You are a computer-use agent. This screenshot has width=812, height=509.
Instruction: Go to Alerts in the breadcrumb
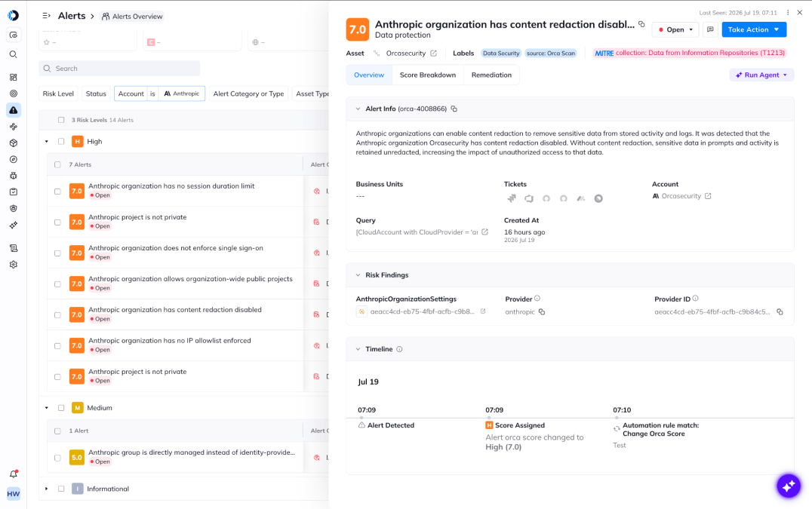[72, 16]
